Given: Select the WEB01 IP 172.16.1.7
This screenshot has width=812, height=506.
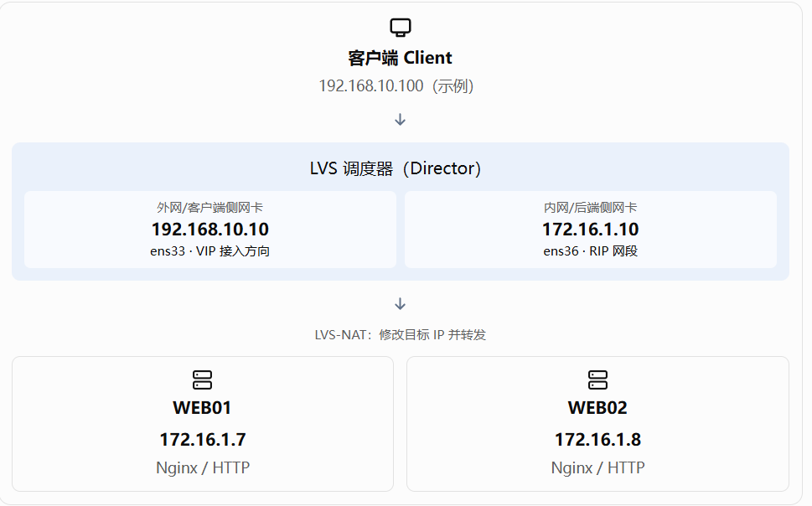Looking at the screenshot, I should (x=203, y=439).
